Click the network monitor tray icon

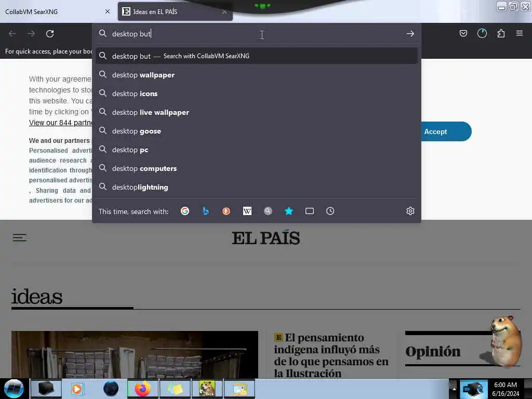(473, 389)
